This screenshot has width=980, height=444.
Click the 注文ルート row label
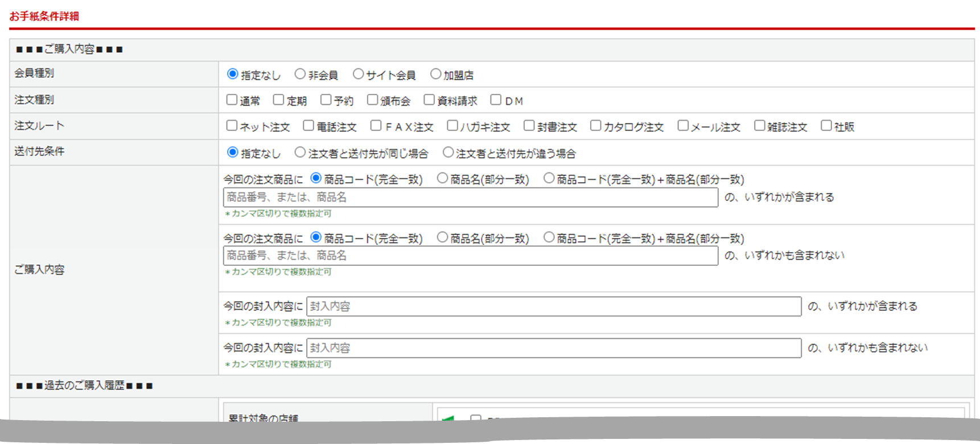point(39,126)
